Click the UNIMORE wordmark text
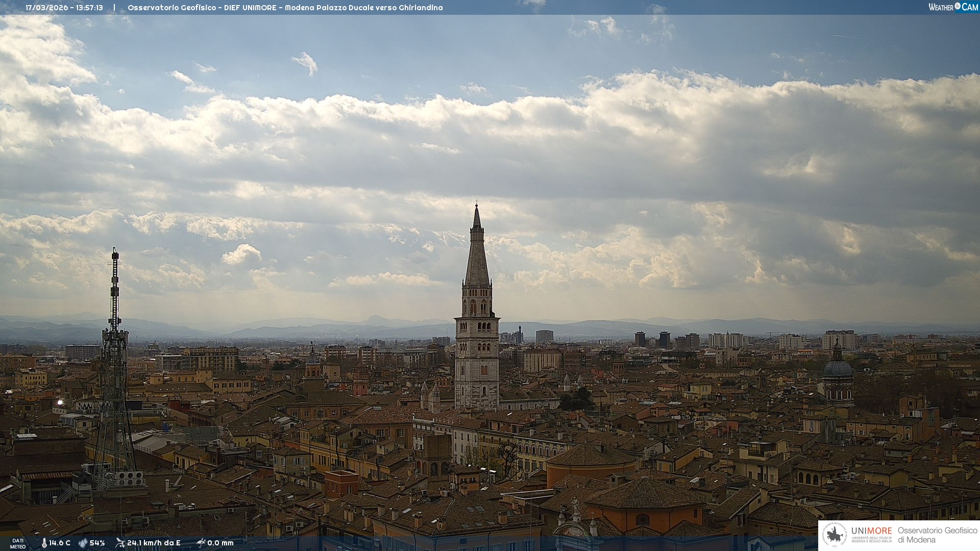 [x=871, y=531]
